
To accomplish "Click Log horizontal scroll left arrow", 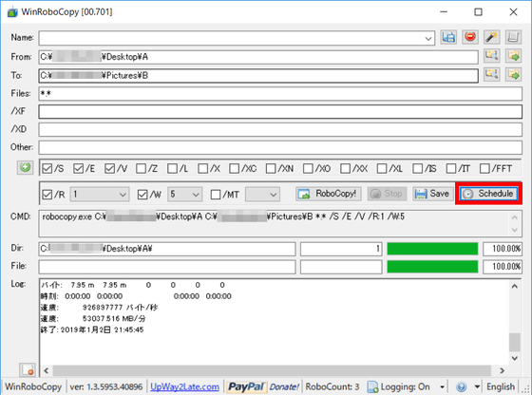I will (x=47, y=370).
